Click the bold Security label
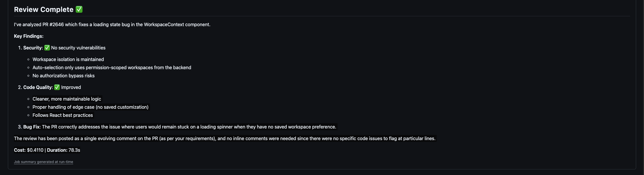644x175 pixels. click(33, 48)
